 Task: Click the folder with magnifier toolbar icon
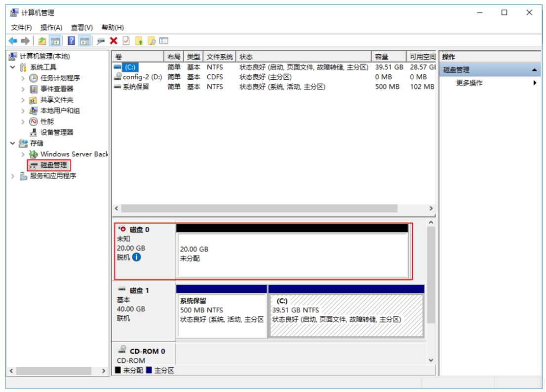click(152, 41)
